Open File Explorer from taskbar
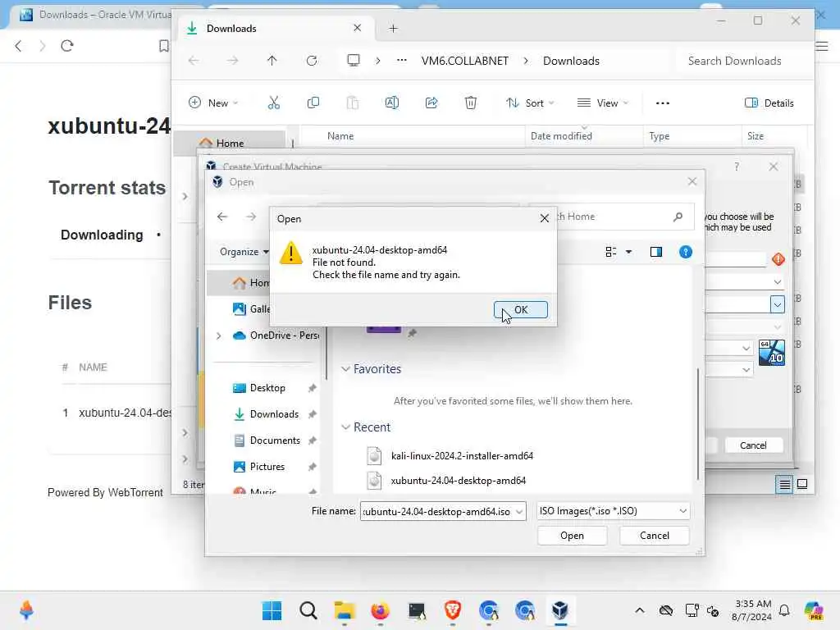The height and width of the screenshot is (630, 840). coord(344,610)
